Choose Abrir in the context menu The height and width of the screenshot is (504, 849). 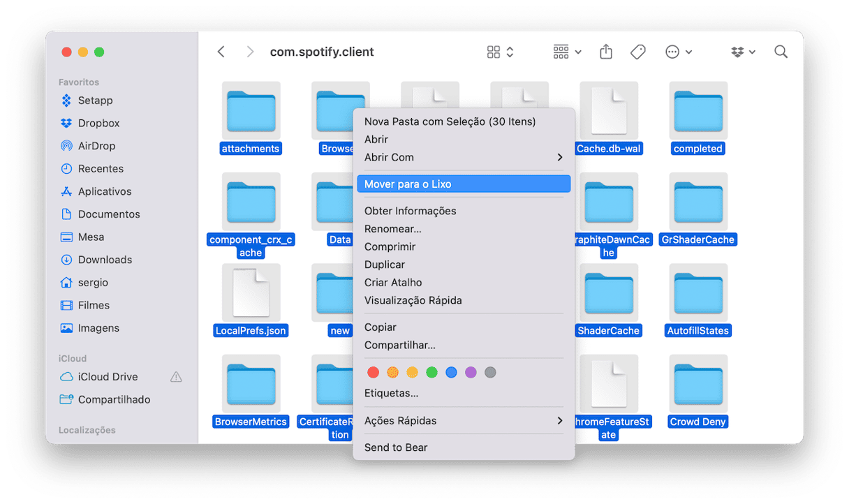[x=464, y=140]
